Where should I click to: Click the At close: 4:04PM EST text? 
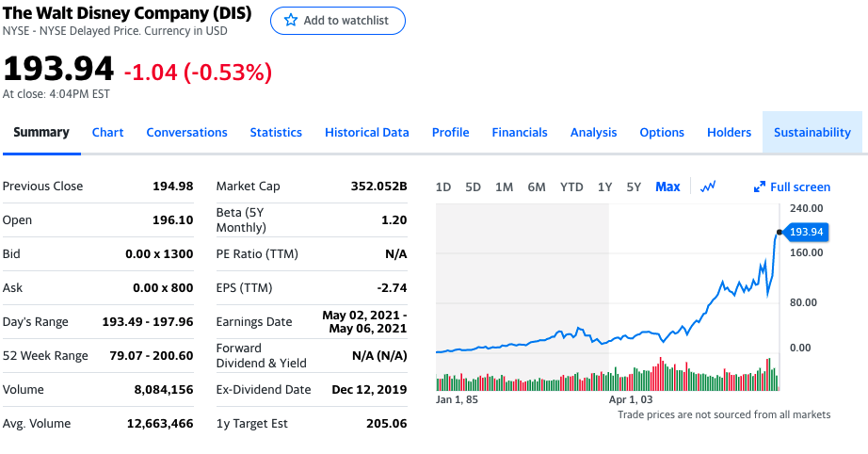[56, 94]
